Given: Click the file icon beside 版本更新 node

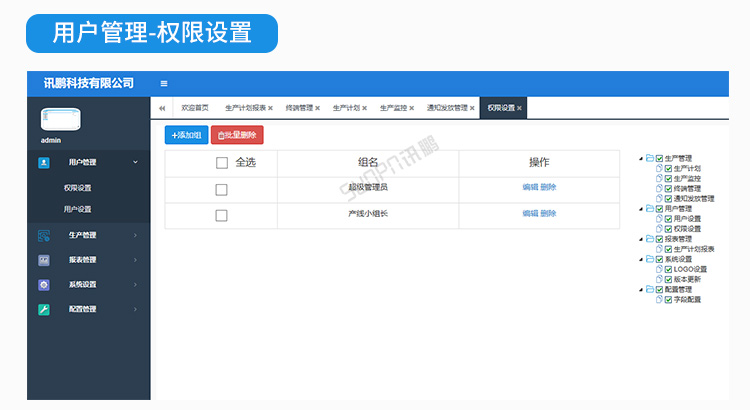Looking at the screenshot, I should [x=659, y=279].
